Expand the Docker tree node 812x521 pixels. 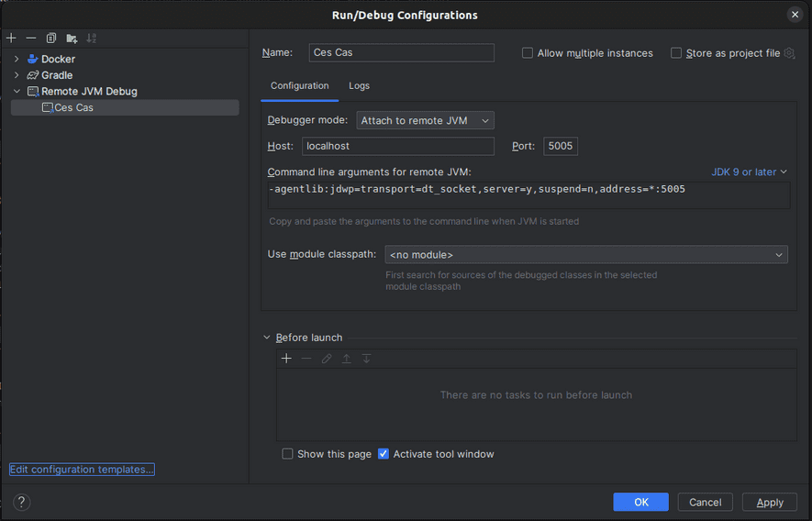(x=17, y=59)
